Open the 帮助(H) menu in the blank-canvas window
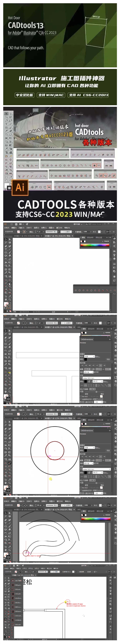Viewport: 118px width, 644px height. [67, 228]
